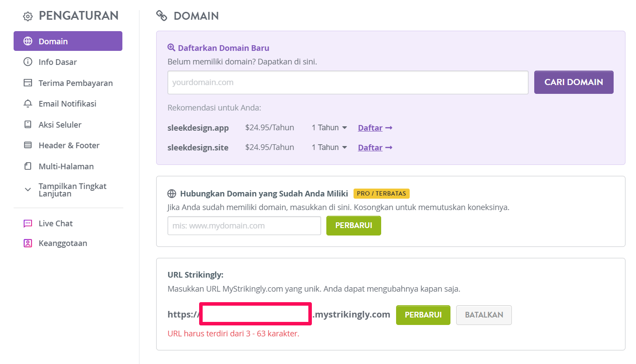This screenshot has height=364, width=636.
Task: Click the globe icon beside Domain
Action: [x=28, y=41]
